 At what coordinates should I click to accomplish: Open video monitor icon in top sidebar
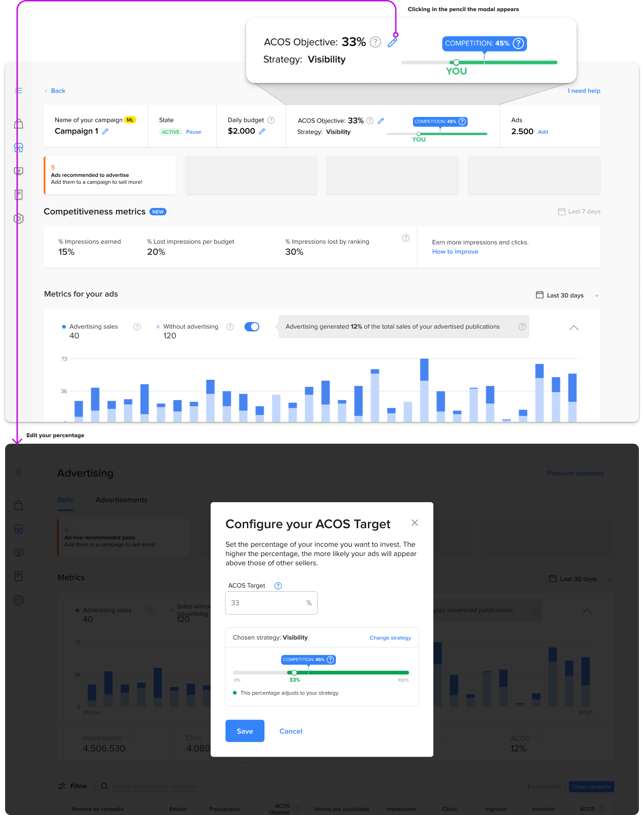point(19,171)
